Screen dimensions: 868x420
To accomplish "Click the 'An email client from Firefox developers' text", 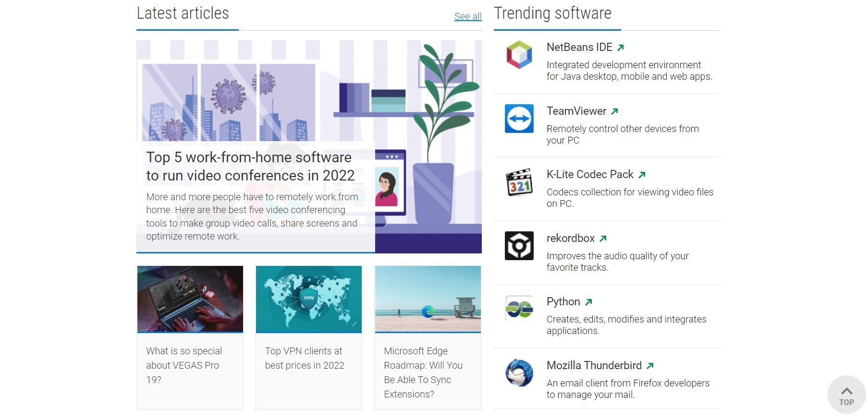I will coord(628,389).
